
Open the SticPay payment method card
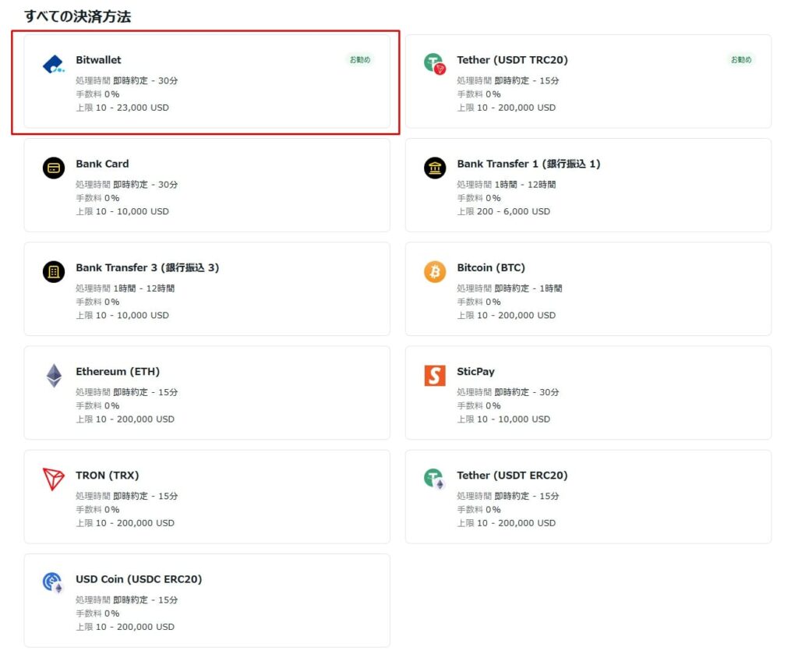(589, 393)
